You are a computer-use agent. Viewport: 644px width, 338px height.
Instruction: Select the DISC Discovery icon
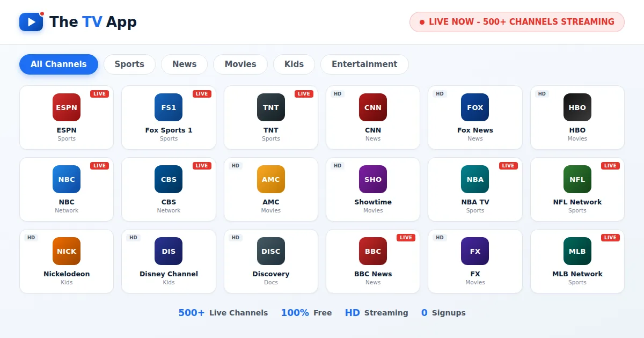coord(271,251)
